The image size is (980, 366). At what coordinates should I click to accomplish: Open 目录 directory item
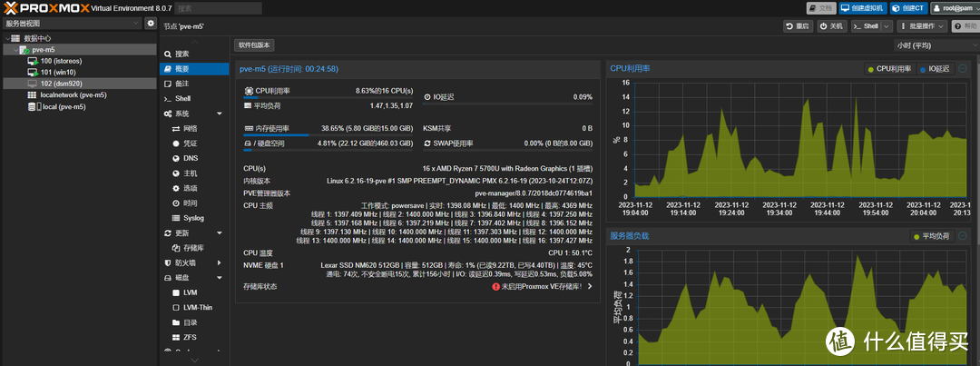click(x=194, y=322)
